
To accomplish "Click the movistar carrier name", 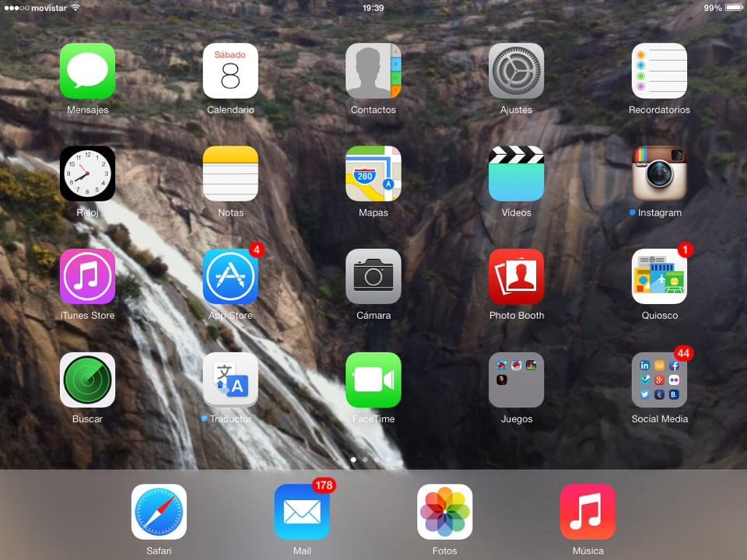I will coord(49,8).
